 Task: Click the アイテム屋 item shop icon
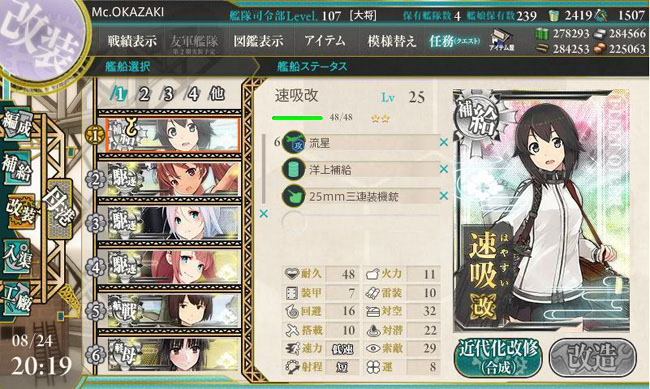click(502, 40)
